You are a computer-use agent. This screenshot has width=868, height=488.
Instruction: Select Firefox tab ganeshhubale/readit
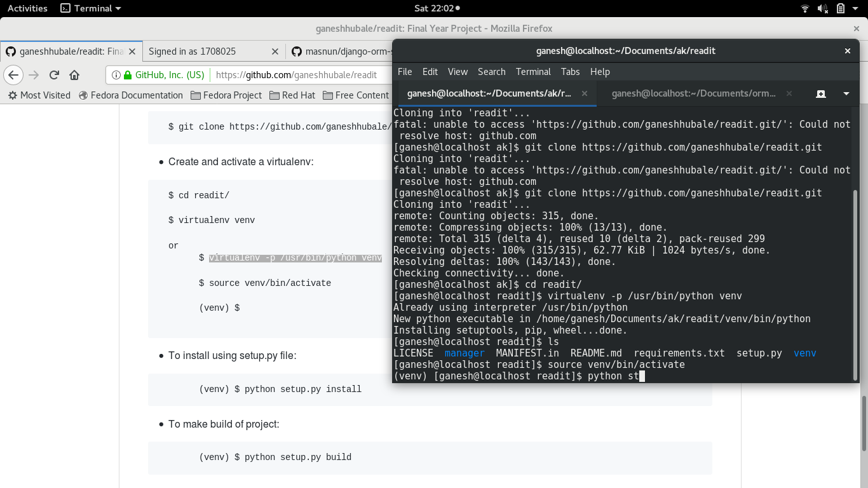[x=71, y=51]
